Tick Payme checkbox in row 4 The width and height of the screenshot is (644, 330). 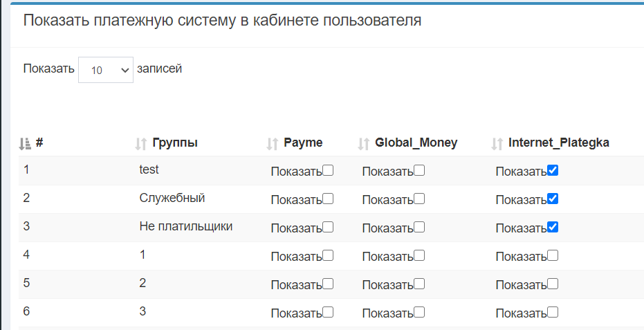click(x=328, y=255)
